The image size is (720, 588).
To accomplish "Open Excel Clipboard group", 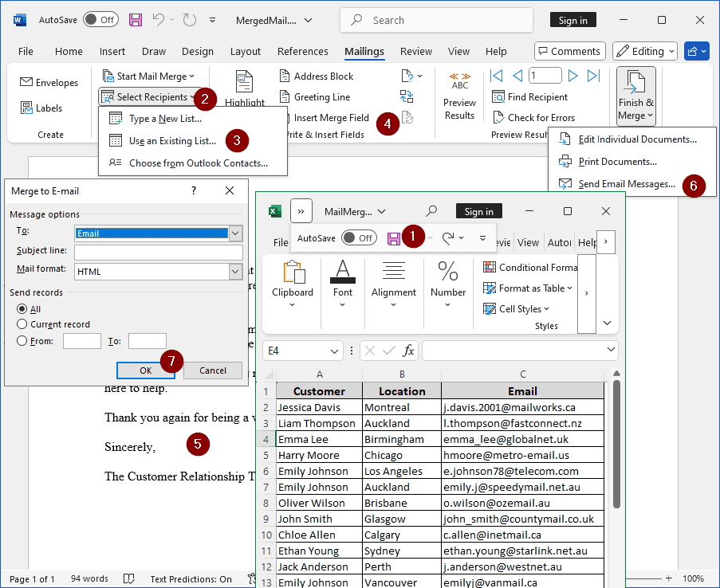I will 293,284.
